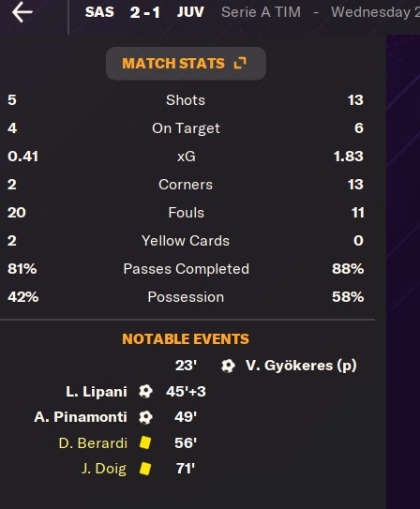This screenshot has height=509, width=420.
Task: Click the Possession stat row label
Action: click(186, 297)
